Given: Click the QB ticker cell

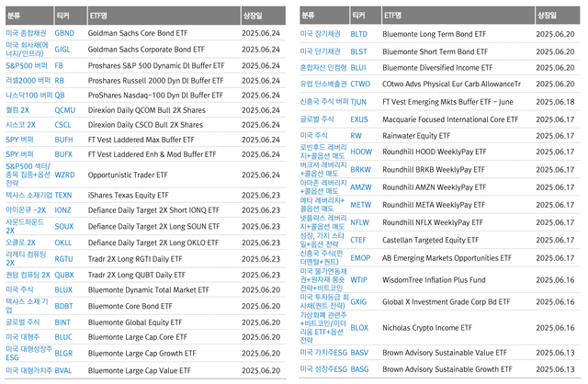Looking at the screenshot, I should pos(60,96).
